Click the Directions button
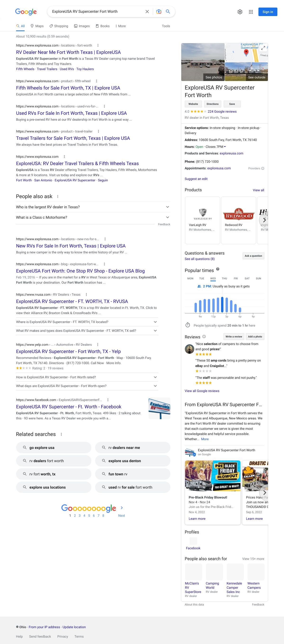 click(x=212, y=104)
